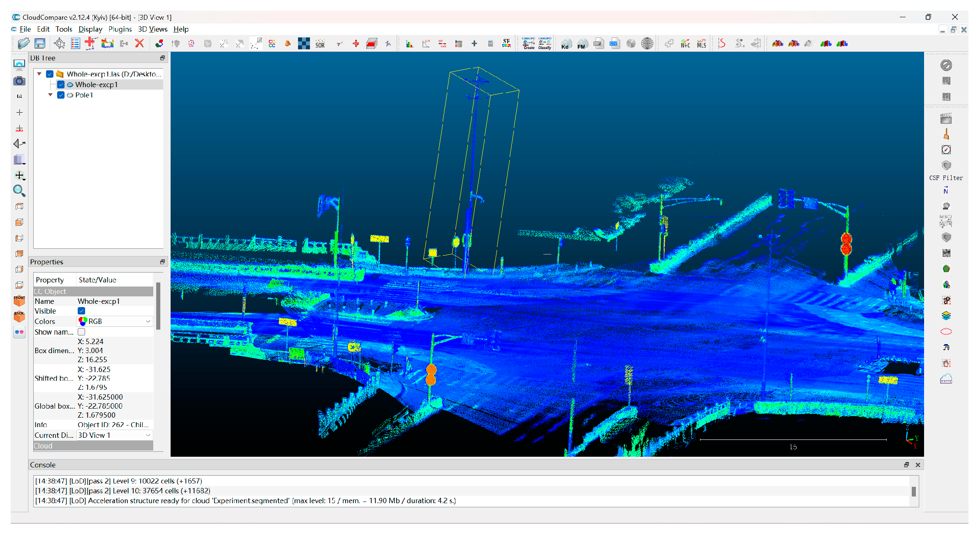The image size is (980, 534).
Task: Select the Segment scissors tool
Action: click(339, 44)
